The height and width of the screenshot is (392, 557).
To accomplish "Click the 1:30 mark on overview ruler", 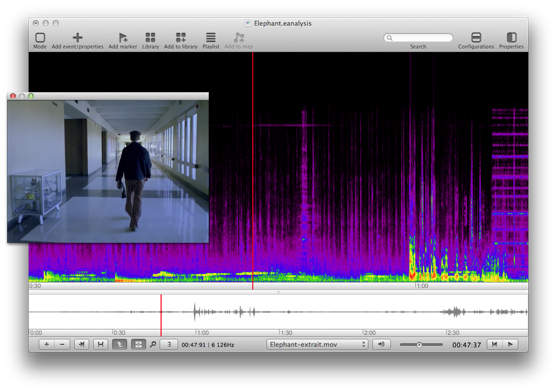I will [286, 333].
